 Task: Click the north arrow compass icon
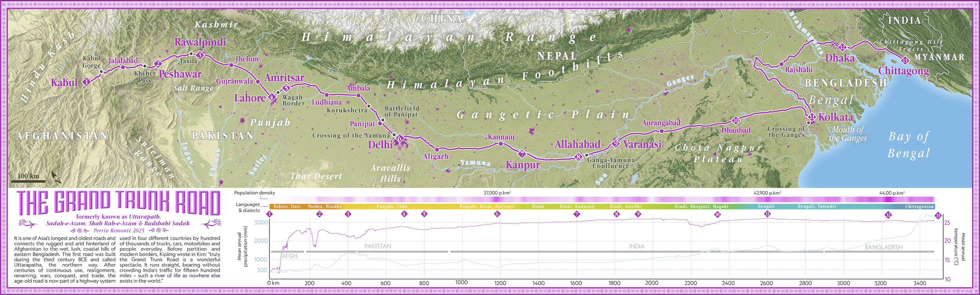56,178
